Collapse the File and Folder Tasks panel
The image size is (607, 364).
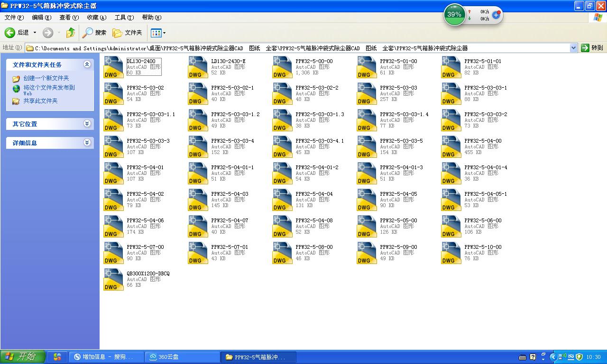[87, 64]
